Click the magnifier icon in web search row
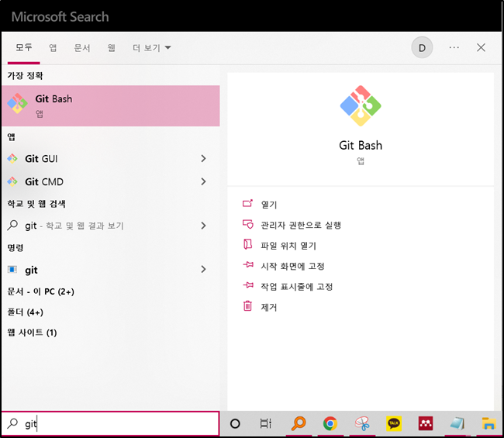This screenshot has height=438, width=504. 12,225
